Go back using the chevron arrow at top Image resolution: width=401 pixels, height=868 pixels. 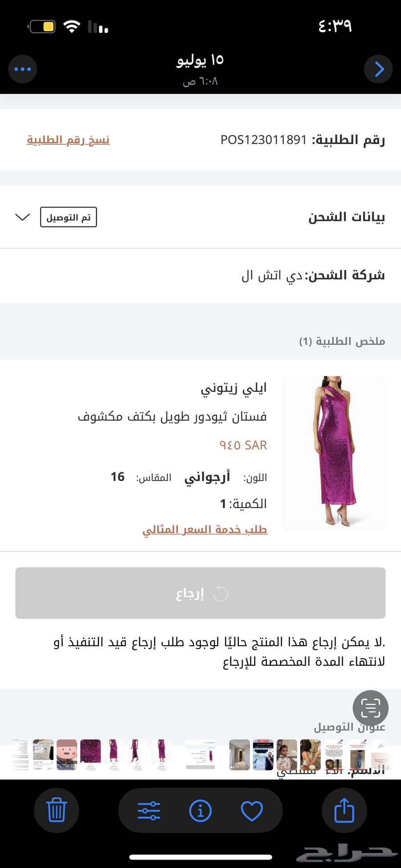pos(378,69)
